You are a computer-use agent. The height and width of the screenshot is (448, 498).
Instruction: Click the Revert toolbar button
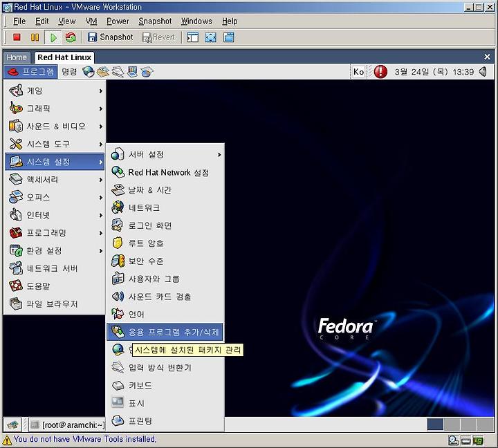pos(158,37)
